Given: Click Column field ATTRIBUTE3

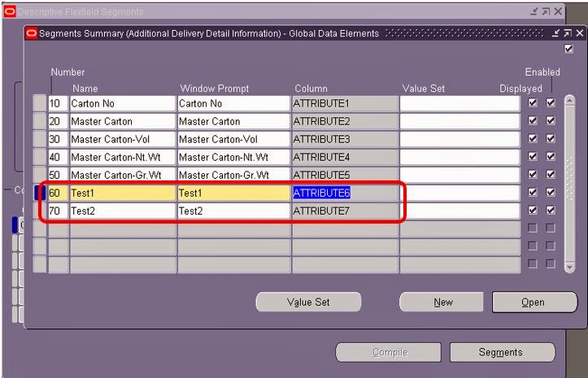Looking at the screenshot, I should point(345,139).
